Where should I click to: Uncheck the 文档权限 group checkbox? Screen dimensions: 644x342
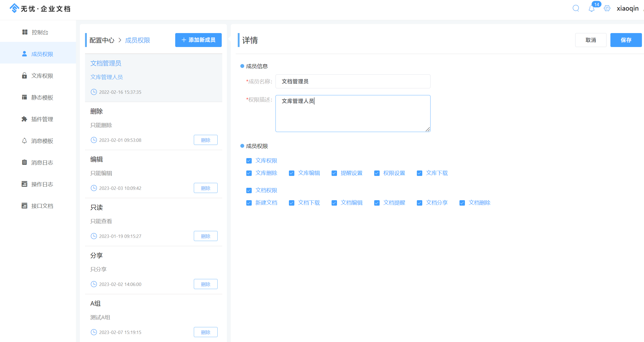tap(249, 190)
